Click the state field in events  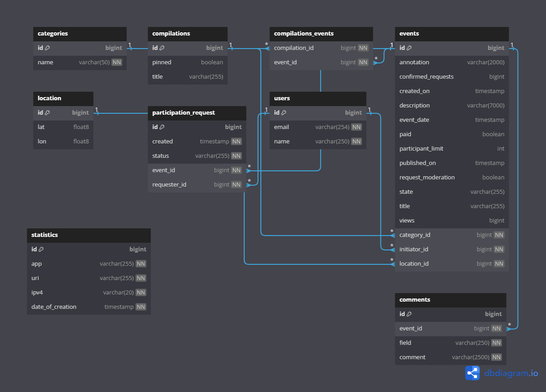(x=452, y=192)
